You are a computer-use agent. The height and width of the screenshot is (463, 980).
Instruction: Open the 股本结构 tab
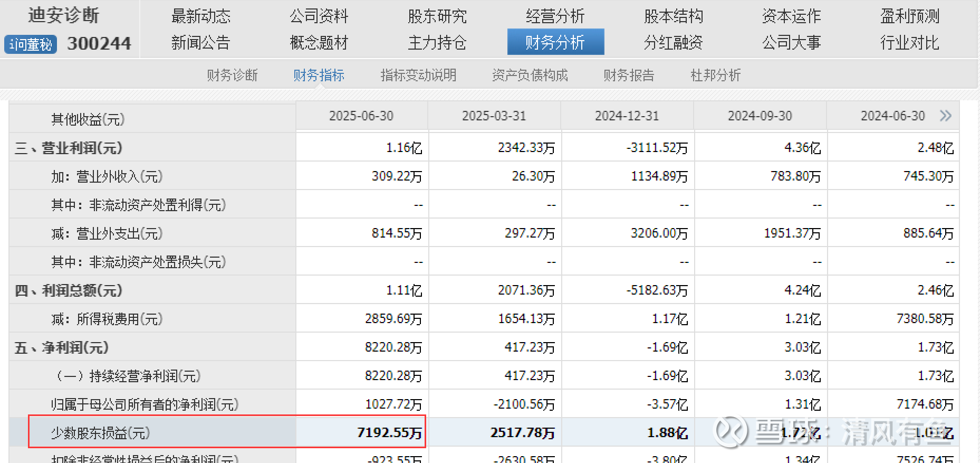[x=673, y=16]
